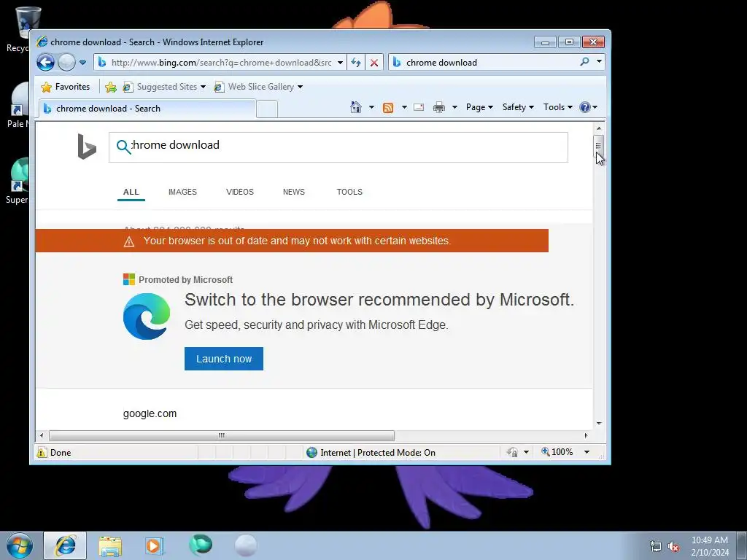Open the TOOLS search filter

click(x=349, y=192)
